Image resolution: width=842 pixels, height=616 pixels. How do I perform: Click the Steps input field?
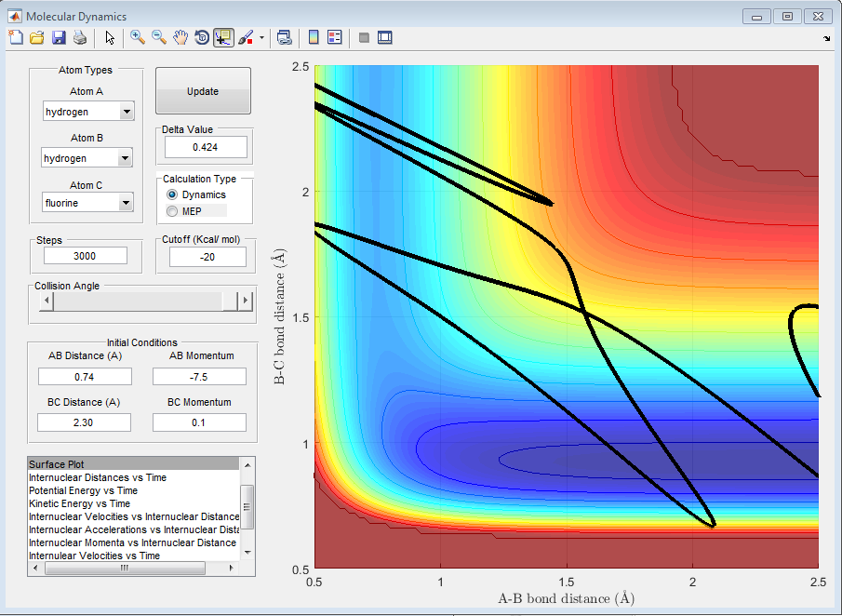pyautogui.click(x=87, y=257)
